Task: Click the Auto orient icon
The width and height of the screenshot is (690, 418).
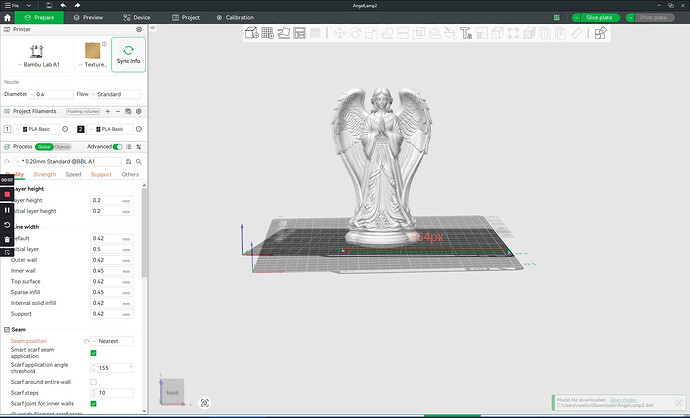Action: (x=283, y=33)
